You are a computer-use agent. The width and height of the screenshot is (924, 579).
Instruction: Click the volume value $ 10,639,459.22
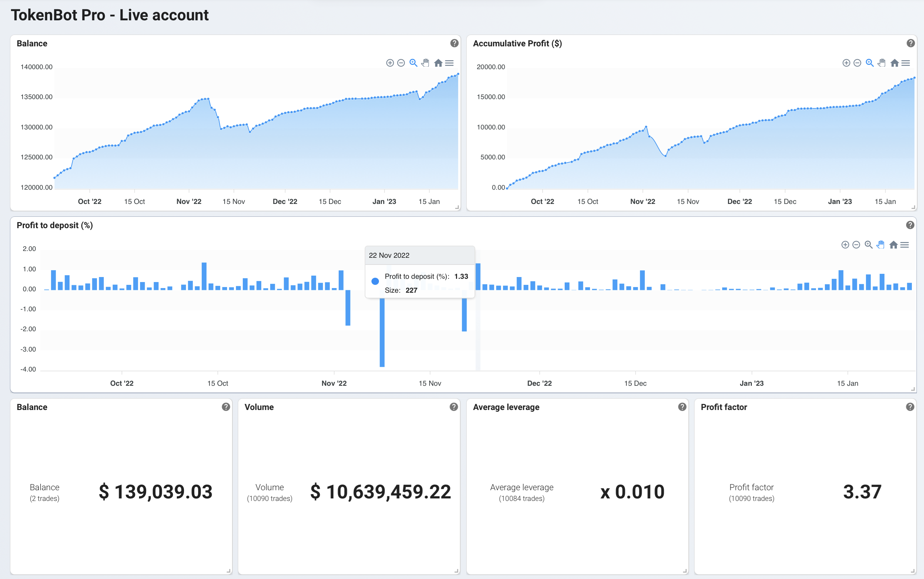(x=380, y=492)
